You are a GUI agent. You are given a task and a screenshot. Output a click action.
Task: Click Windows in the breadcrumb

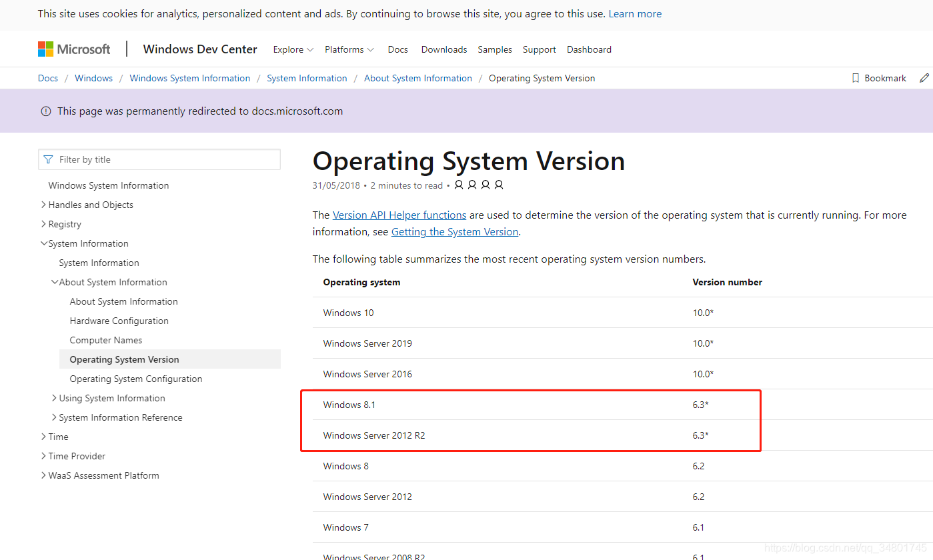[x=93, y=78]
